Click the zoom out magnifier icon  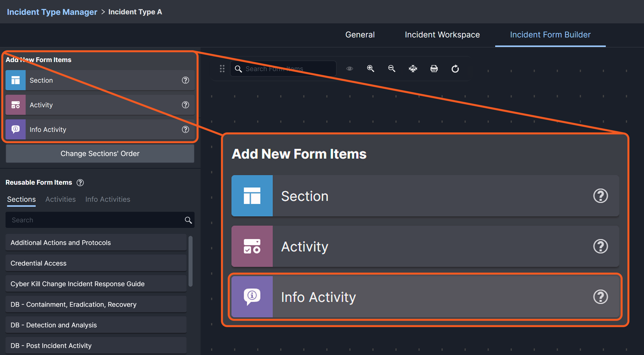[x=392, y=69]
